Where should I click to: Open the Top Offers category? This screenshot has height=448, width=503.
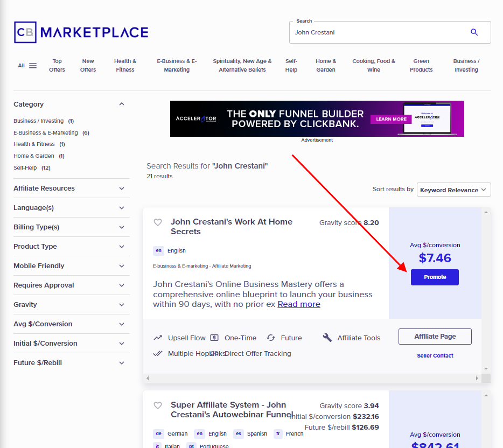(57, 65)
